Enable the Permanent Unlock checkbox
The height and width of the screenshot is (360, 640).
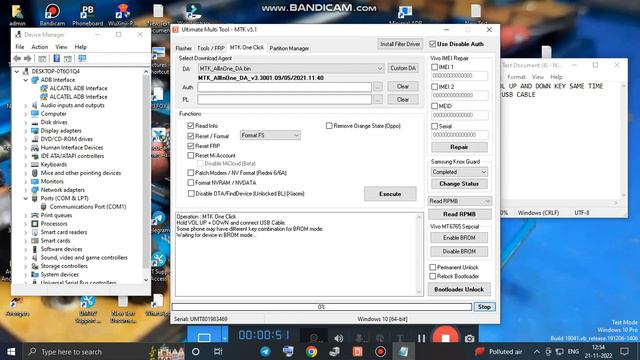pyautogui.click(x=433, y=267)
